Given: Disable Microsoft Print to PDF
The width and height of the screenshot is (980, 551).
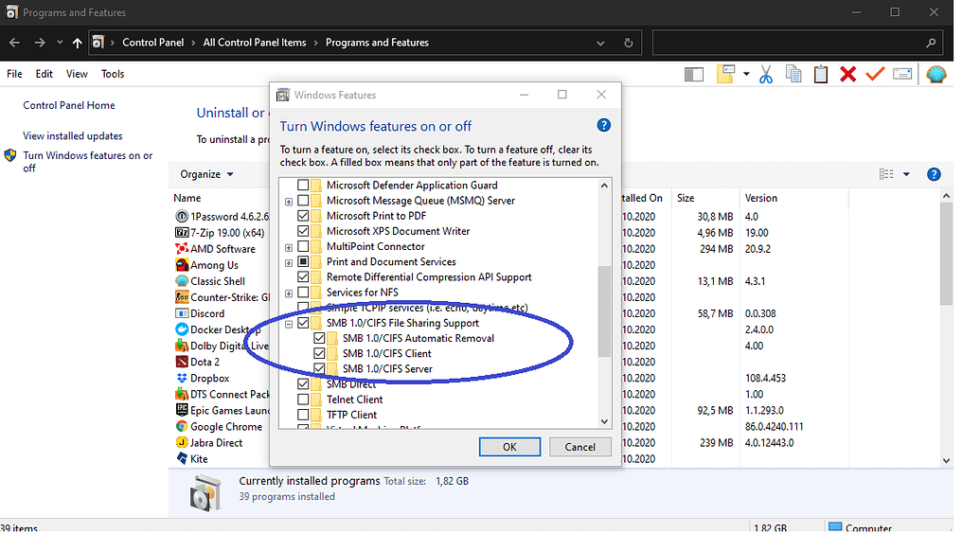Looking at the screenshot, I should click(x=305, y=215).
